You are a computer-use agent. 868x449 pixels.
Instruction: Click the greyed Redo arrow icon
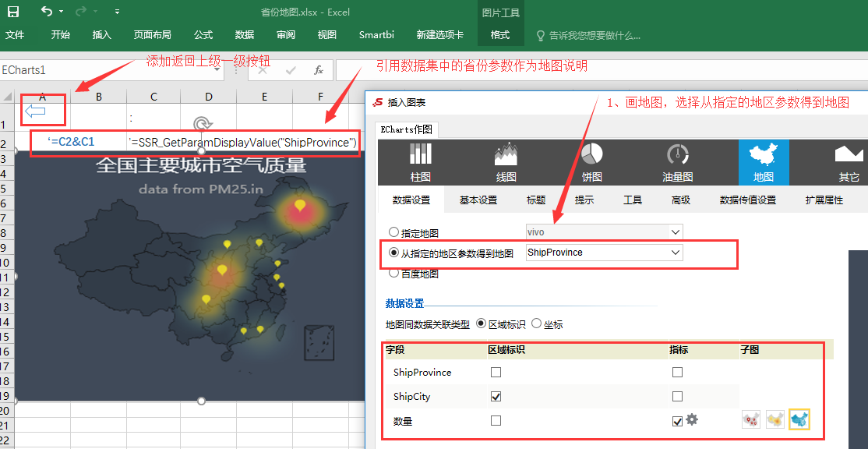pos(81,11)
